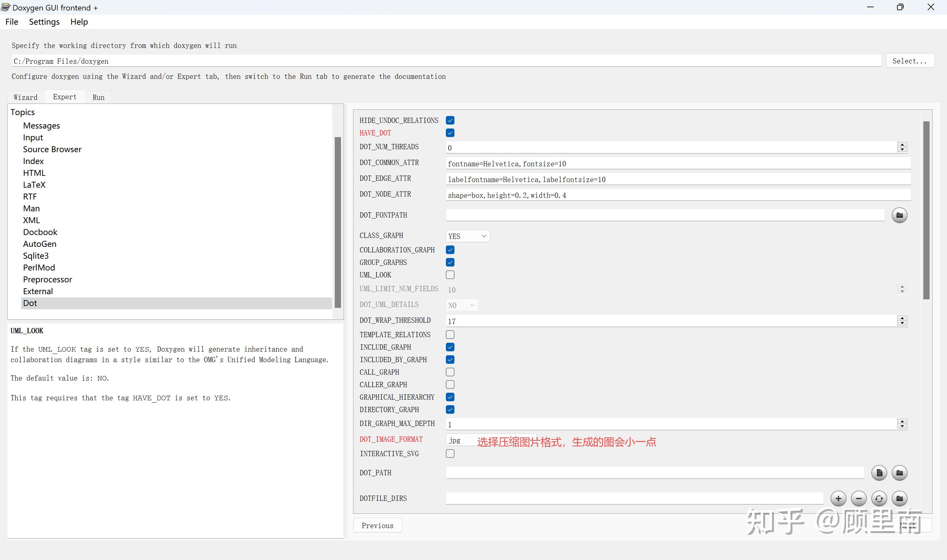Open the DOT_IMAGE_FORMAT combo box

pyautogui.click(x=460, y=440)
